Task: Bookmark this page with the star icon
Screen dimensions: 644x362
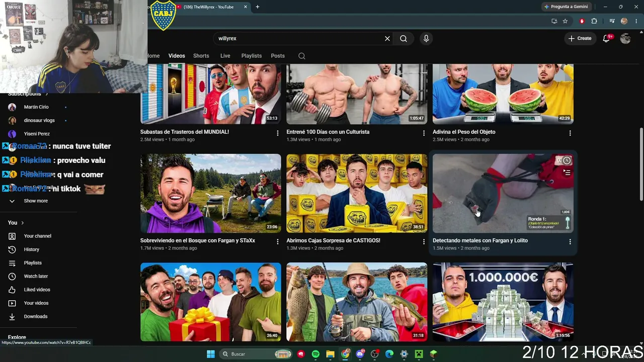Action: [x=565, y=21]
